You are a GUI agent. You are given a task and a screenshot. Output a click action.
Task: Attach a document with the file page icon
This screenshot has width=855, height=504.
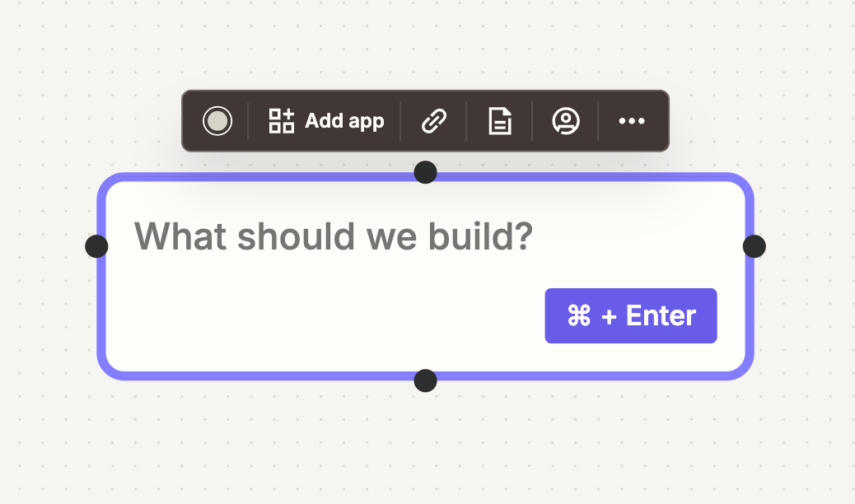tap(500, 121)
